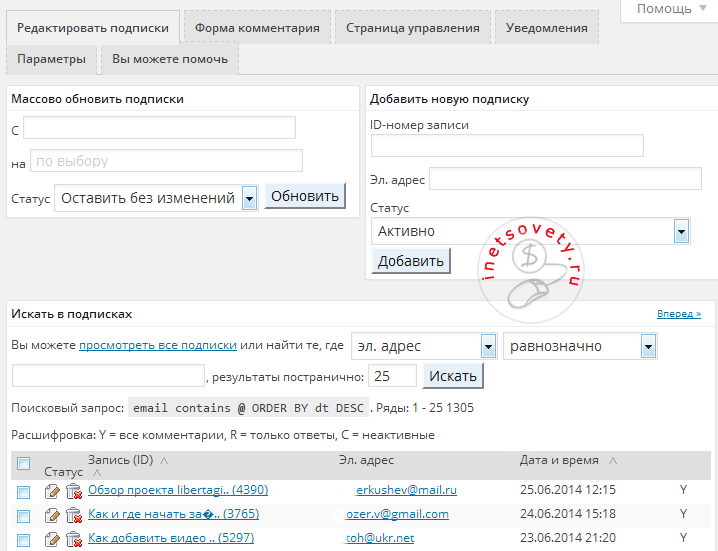Focus the С field in mass update
Viewport: 718px width, 551px height.
coord(159,127)
